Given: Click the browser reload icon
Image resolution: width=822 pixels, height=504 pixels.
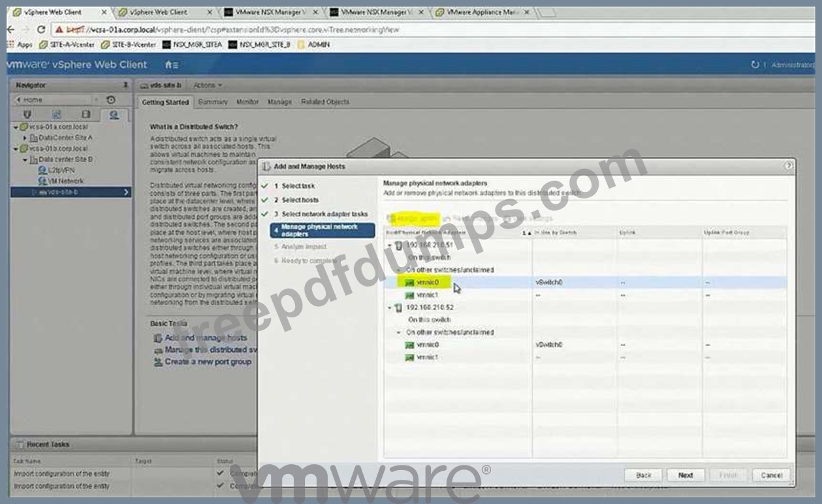Looking at the screenshot, I should (41, 29).
